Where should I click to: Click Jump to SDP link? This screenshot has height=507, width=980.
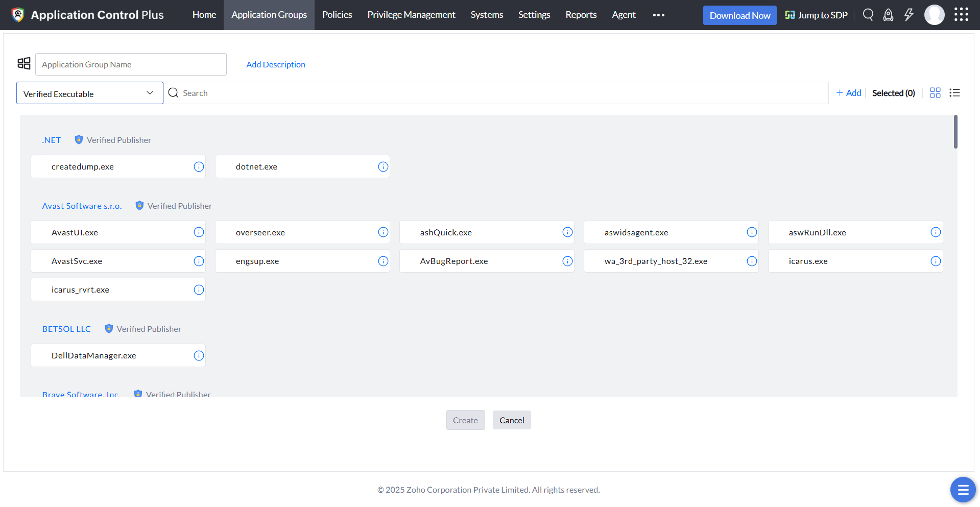[816, 15]
